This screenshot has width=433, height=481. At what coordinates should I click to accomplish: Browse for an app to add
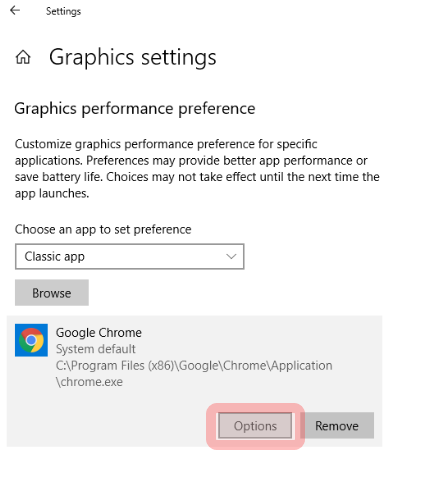52,293
